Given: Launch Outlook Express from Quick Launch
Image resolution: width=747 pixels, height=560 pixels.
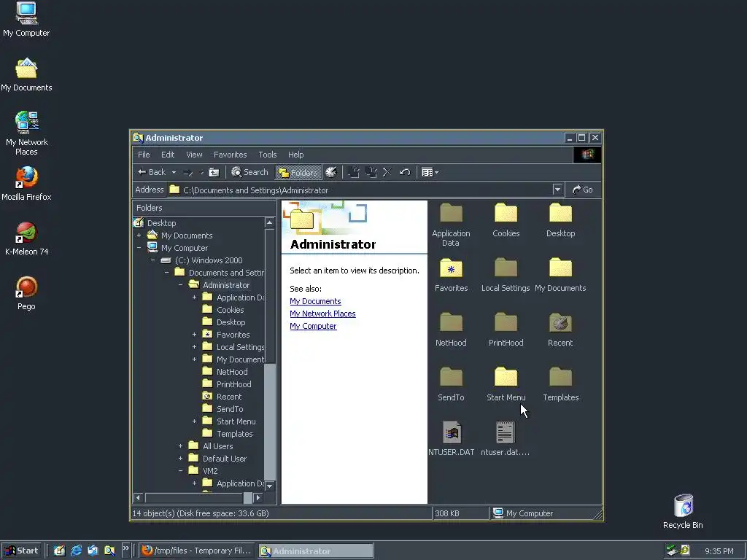Looking at the screenshot, I should click(93, 551).
